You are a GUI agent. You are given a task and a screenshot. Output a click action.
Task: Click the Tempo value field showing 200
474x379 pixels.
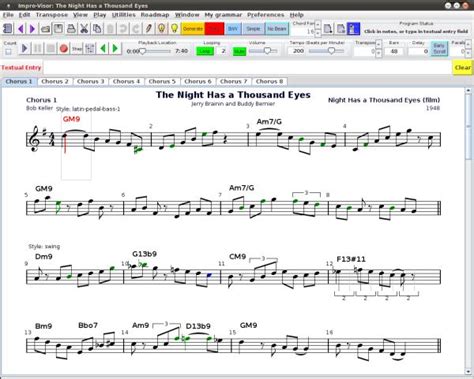(x=297, y=51)
